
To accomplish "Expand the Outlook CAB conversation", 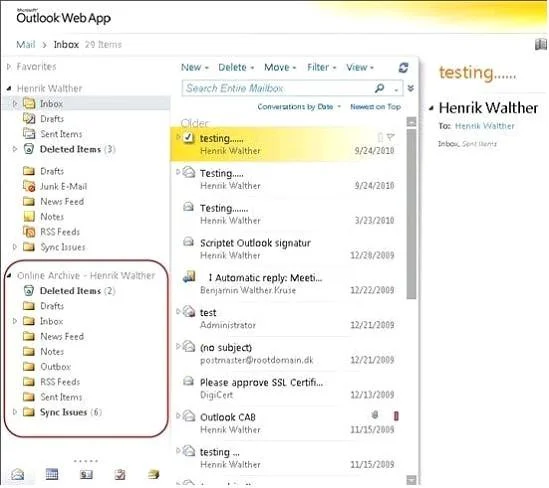I will pos(178,416).
